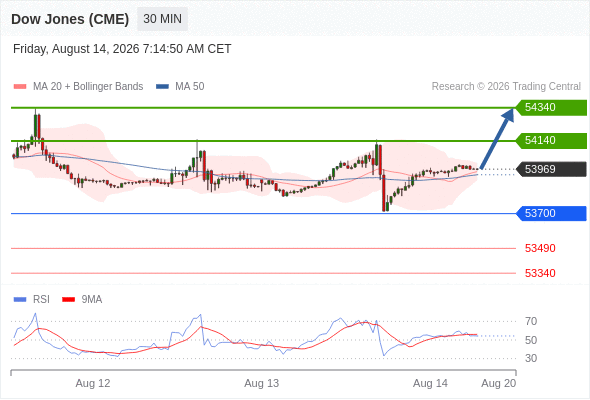Click the 53490 support level label
The image size is (590, 400).
(540, 248)
